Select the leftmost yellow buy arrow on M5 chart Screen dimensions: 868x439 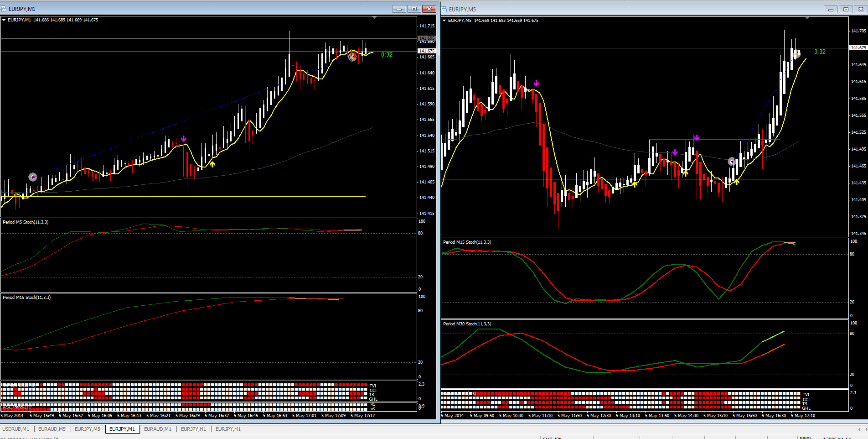coord(635,184)
